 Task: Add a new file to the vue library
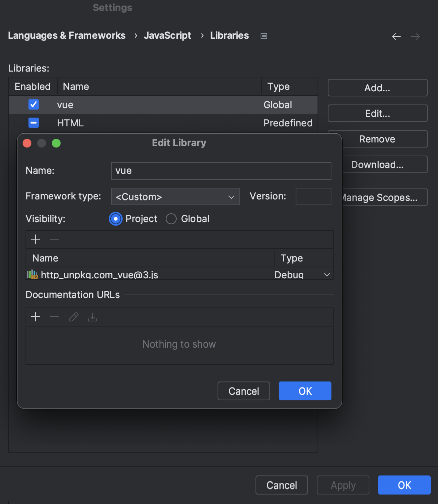coord(35,240)
